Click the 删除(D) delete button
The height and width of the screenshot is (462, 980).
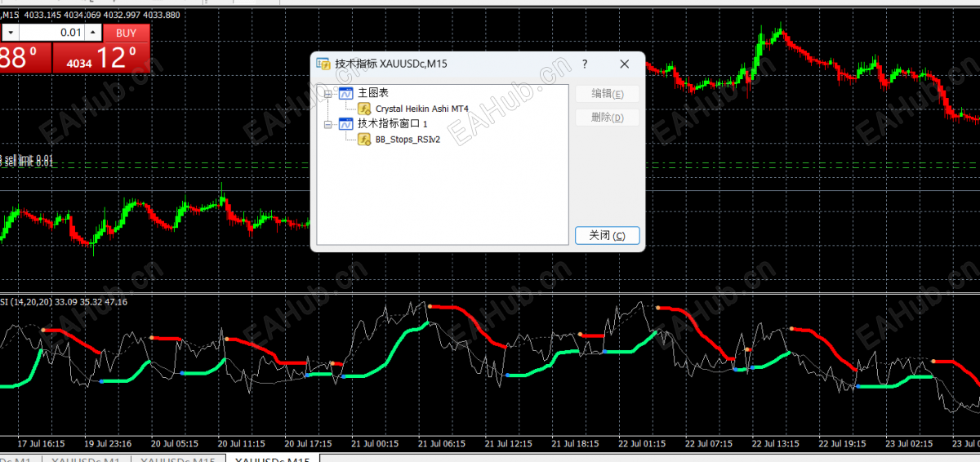[x=608, y=118]
